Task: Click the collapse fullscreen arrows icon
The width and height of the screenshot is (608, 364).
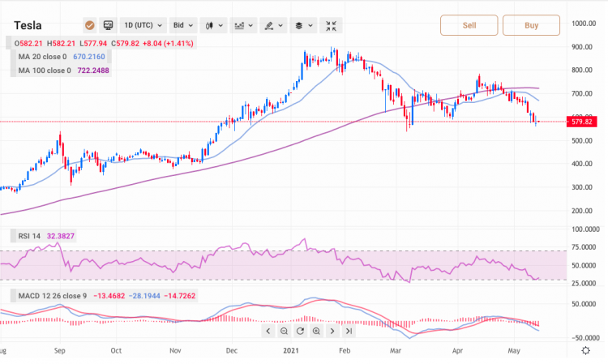Action: click(331, 26)
